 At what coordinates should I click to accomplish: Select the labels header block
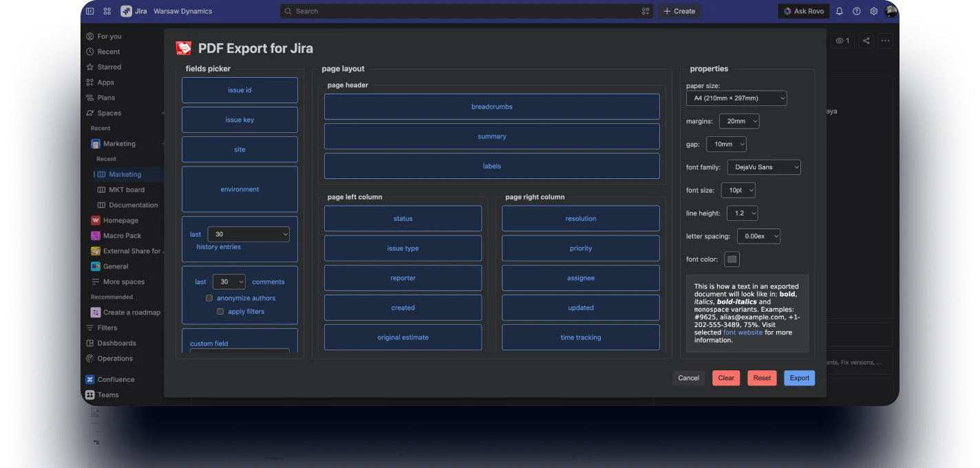(x=491, y=166)
